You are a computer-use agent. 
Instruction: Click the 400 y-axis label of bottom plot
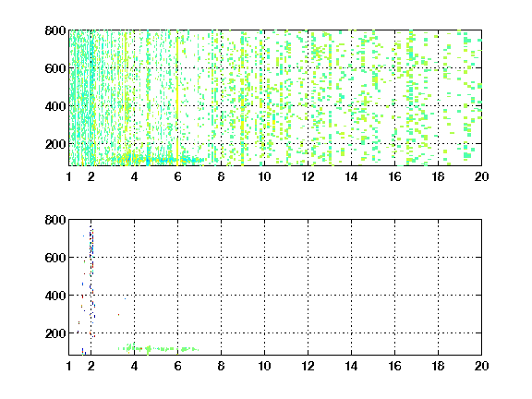click(x=55, y=296)
